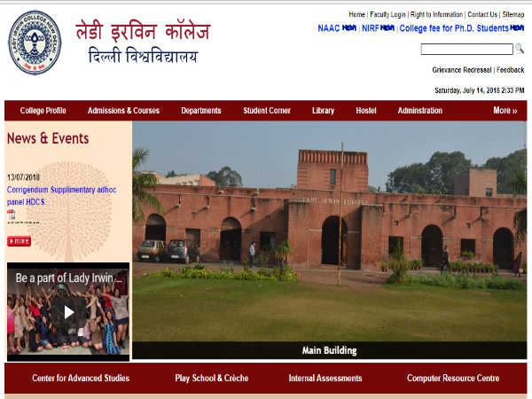Go to Center for Advanced Studies
This screenshot has height=399, width=532.
(x=81, y=378)
